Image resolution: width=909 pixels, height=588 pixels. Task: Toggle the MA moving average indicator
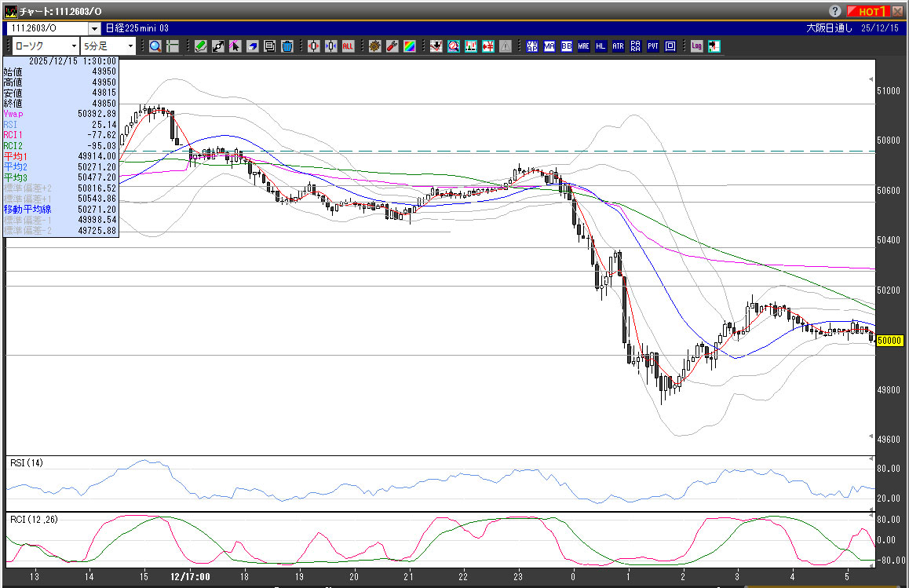tap(549, 46)
